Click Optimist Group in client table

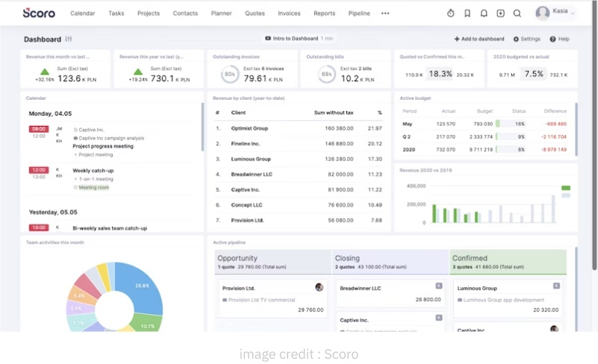[x=249, y=128]
